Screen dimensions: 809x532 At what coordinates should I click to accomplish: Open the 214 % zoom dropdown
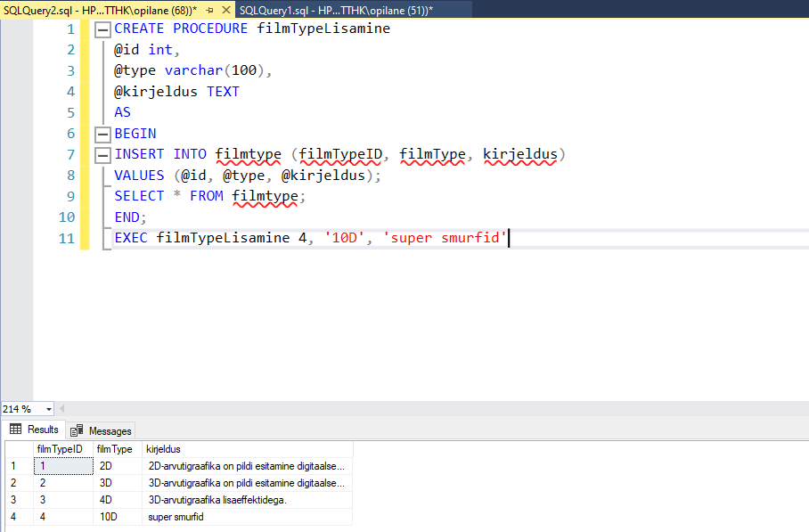point(47,409)
